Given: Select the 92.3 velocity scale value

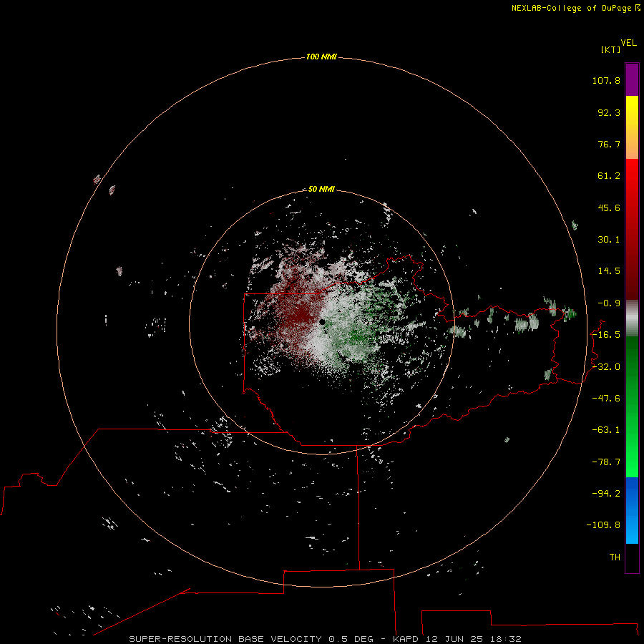Looking at the screenshot, I should coord(609,112).
